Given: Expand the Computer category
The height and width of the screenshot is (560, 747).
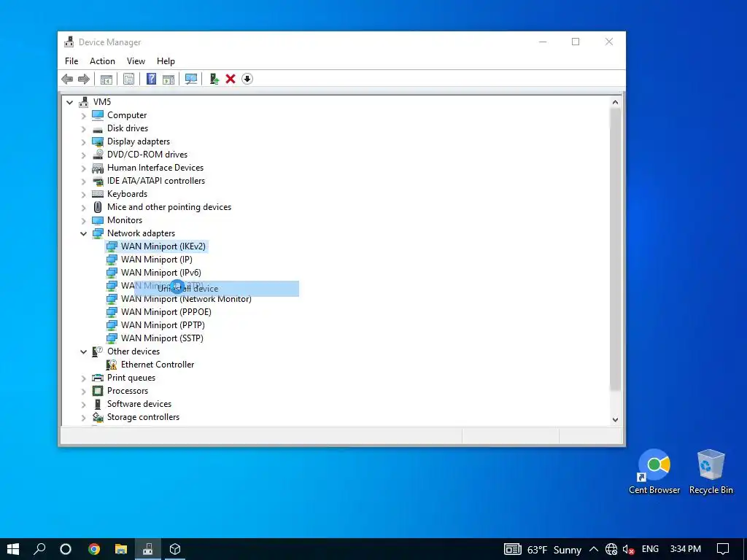Looking at the screenshot, I should tap(83, 116).
